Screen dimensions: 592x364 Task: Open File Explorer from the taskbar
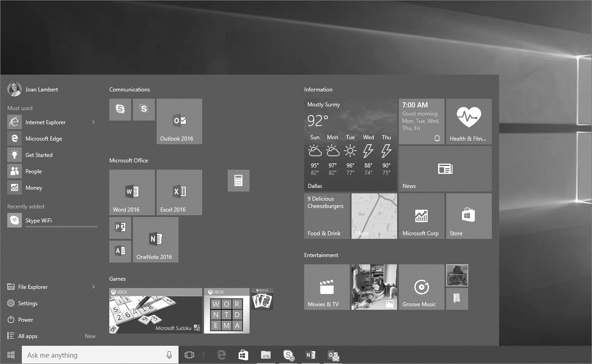coord(266,355)
